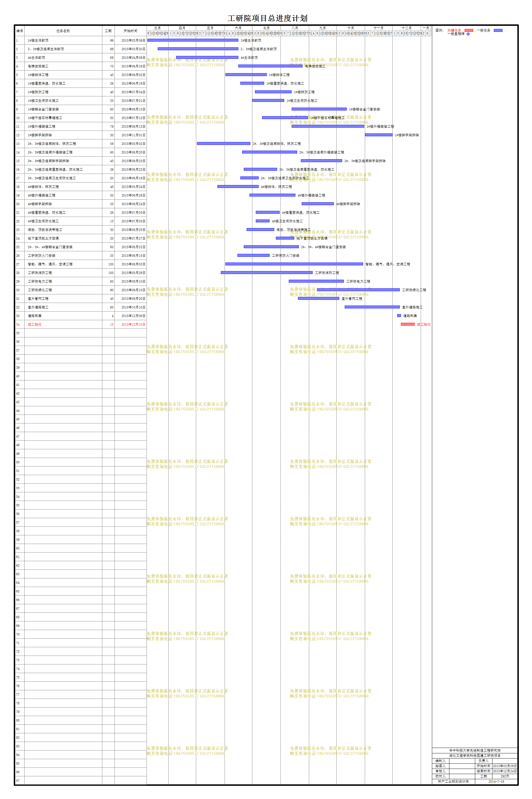This screenshot has height=799, width=532.
Task: Select task name cell 1#楼铝合金门窗安装 in the table
Action: click(x=63, y=109)
